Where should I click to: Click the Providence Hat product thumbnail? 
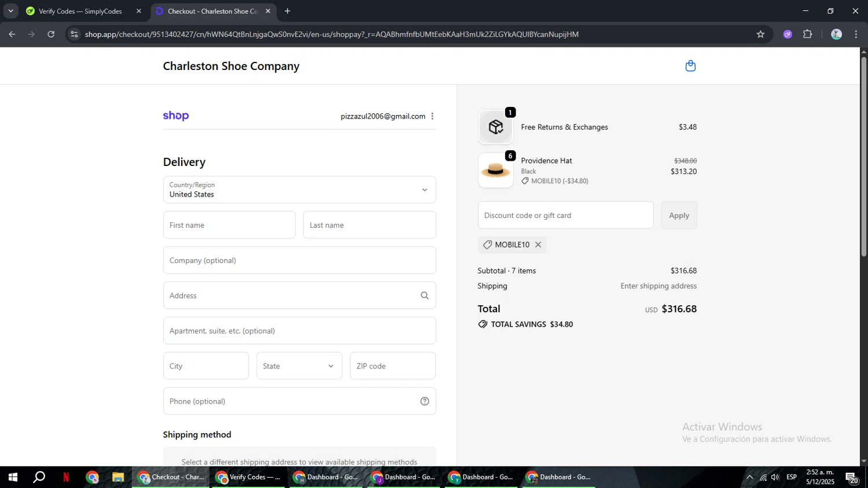(496, 171)
